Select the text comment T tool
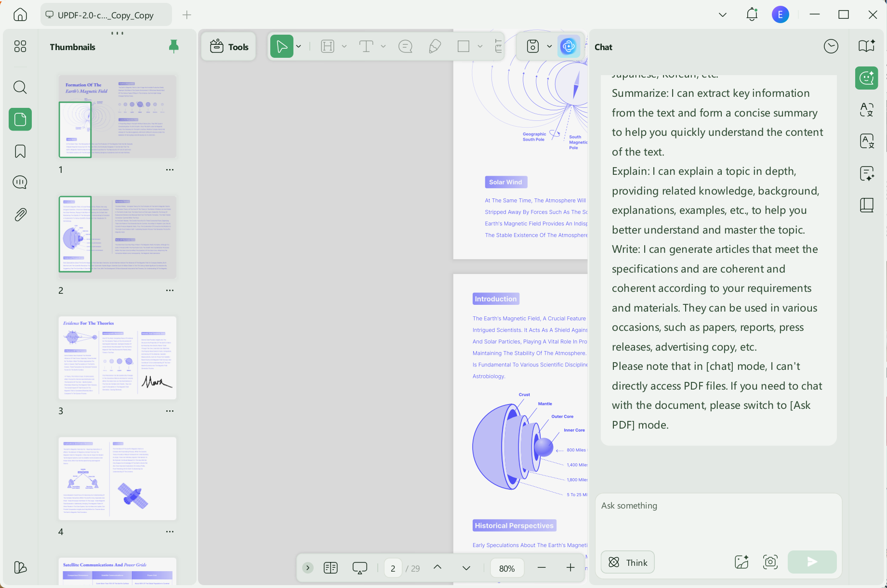 [x=366, y=46]
